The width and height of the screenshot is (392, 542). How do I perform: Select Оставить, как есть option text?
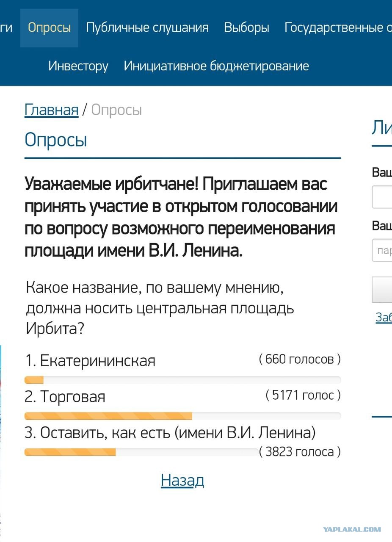point(171,433)
